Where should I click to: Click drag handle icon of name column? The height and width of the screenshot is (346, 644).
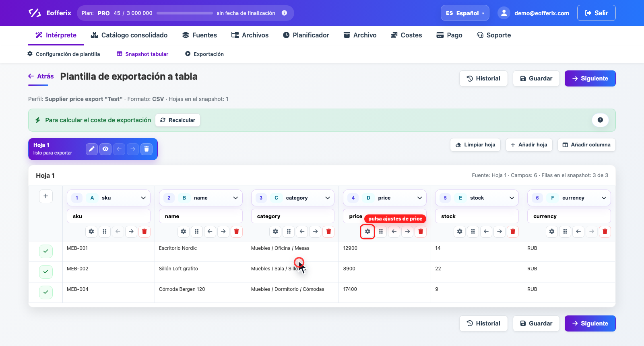point(197,231)
